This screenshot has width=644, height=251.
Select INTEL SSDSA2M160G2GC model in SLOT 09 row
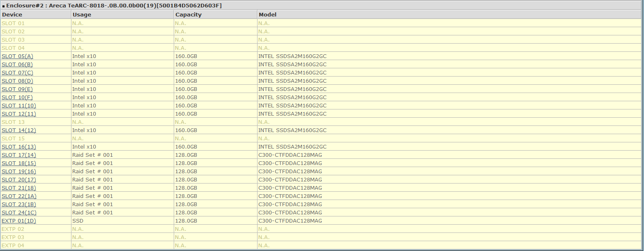tap(292, 89)
